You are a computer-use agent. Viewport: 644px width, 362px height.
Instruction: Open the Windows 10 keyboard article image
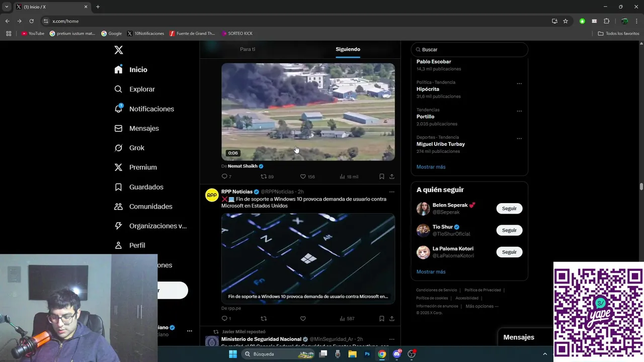(308, 258)
